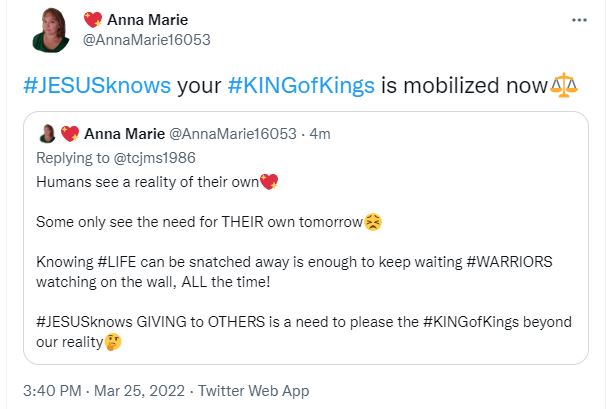Click the heart emoji after 'reality of their own'

[x=268, y=181]
